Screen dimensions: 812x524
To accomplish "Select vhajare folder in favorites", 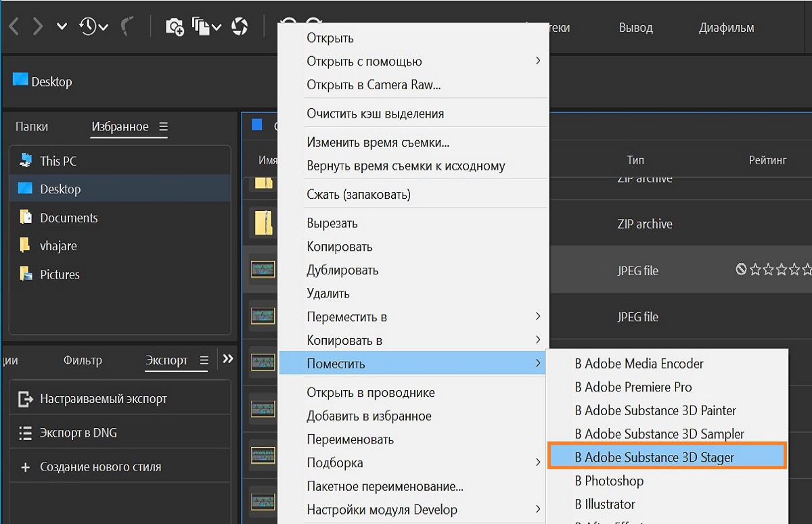I will 120,246.
